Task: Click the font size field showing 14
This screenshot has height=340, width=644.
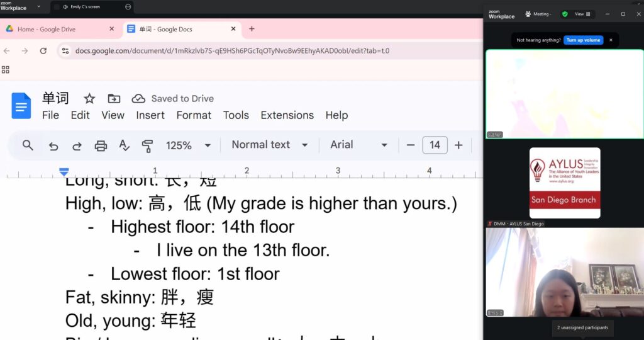Action: 435,145
